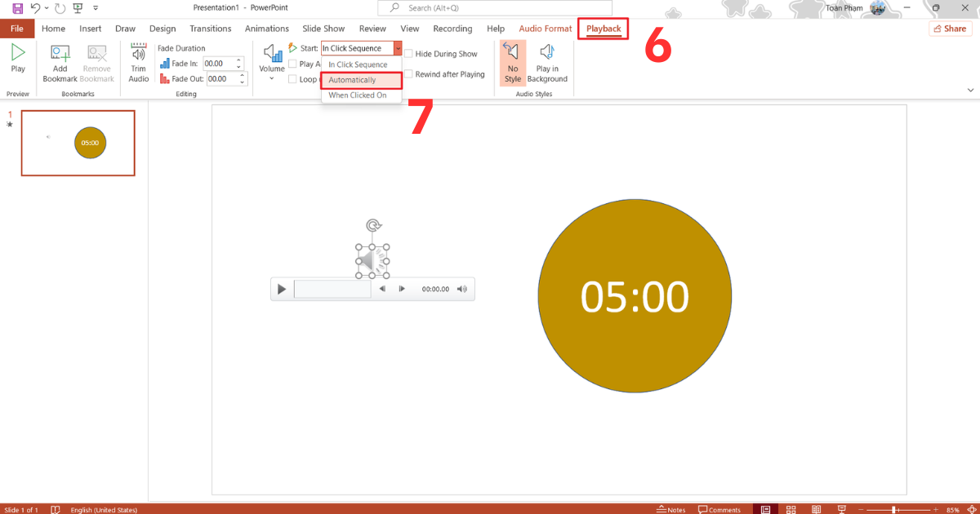Image resolution: width=980 pixels, height=514 pixels.
Task: Open the View tab
Action: point(410,29)
